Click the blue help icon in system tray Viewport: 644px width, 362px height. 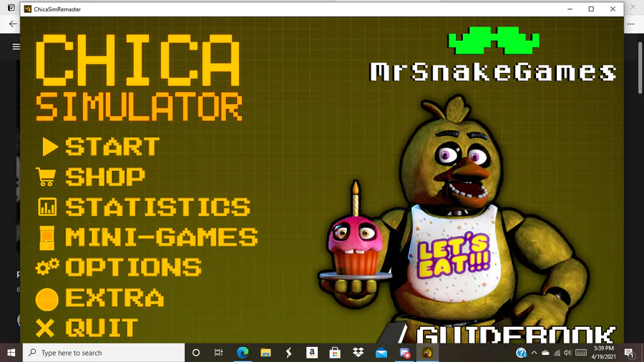pos(521,353)
